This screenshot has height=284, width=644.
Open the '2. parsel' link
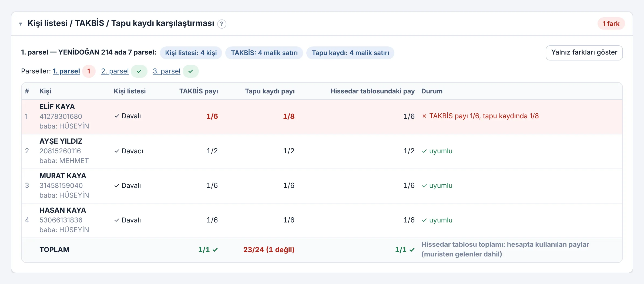115,71
